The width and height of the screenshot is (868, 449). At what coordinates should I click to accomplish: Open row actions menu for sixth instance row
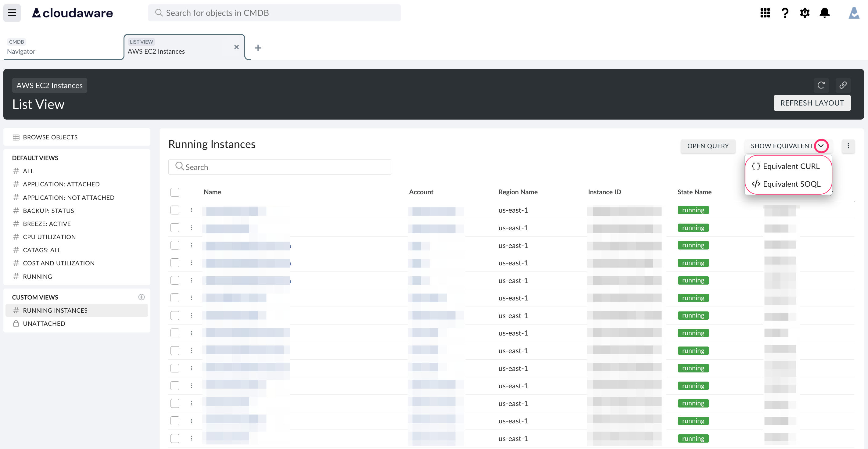[192, 298]
